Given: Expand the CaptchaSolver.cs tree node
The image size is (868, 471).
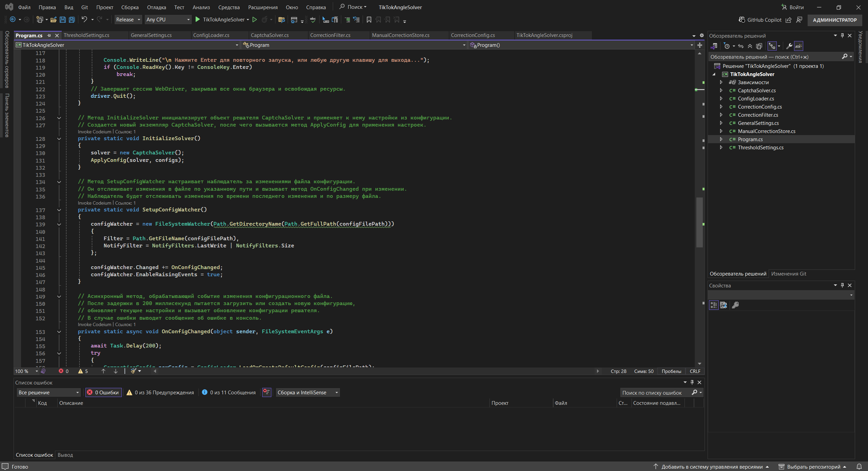Looking at the screenshot, I should pyautogui.click(x=721, y=91).
